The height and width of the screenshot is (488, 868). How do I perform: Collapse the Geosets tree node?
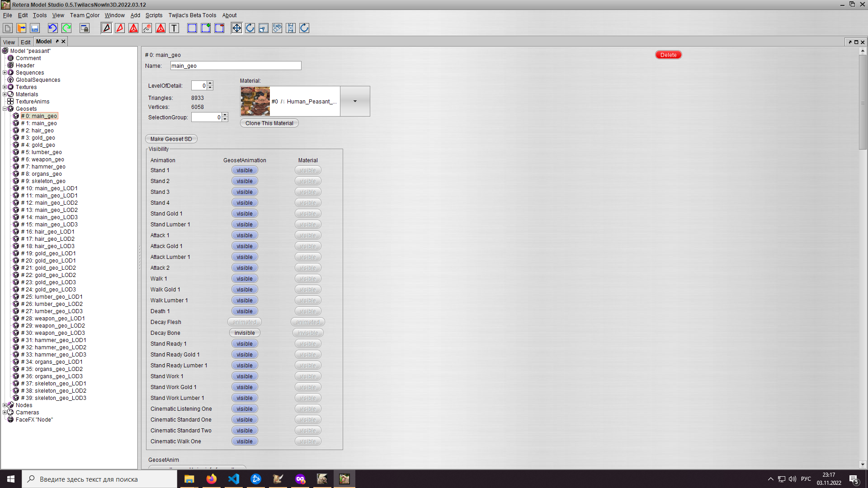(x=5, y=109)
